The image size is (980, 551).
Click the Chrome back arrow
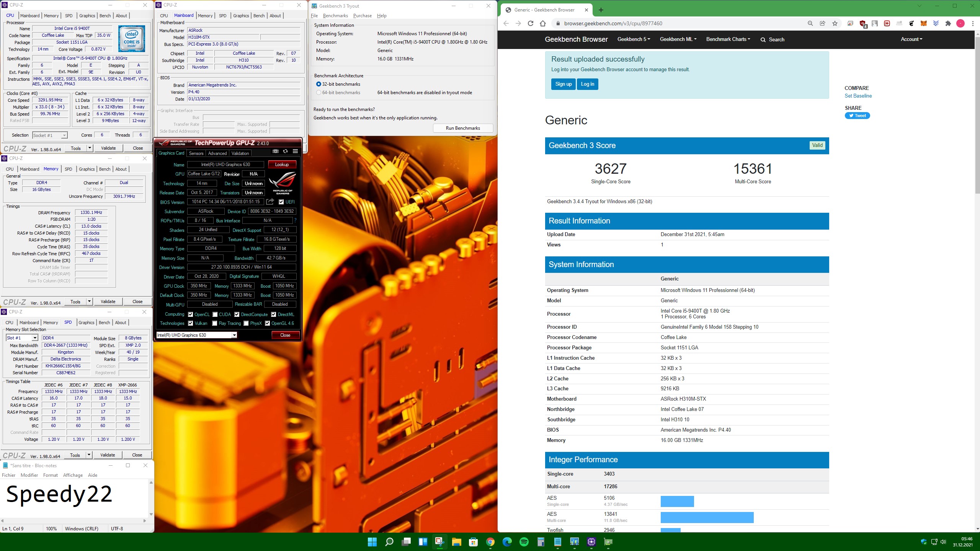click(506, 23)
